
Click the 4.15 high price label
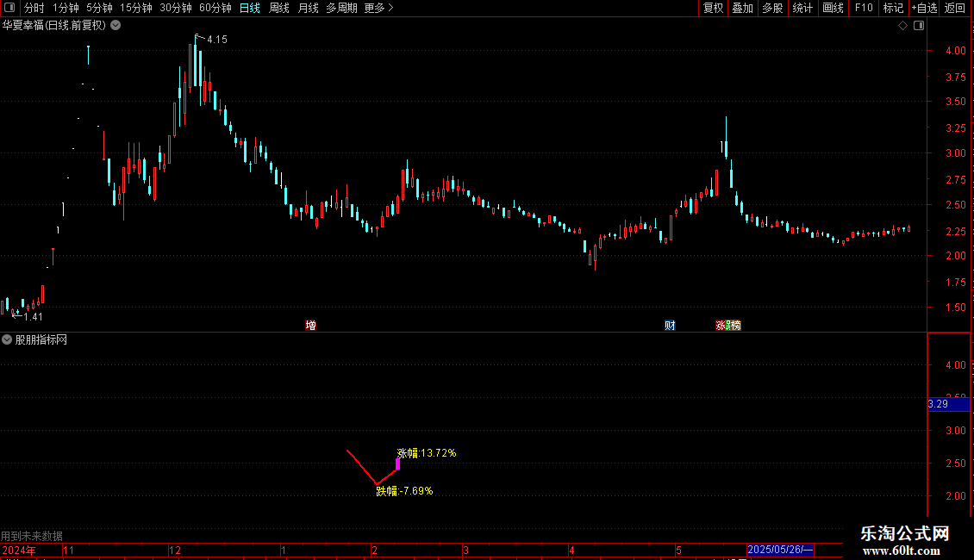[217, 40]
